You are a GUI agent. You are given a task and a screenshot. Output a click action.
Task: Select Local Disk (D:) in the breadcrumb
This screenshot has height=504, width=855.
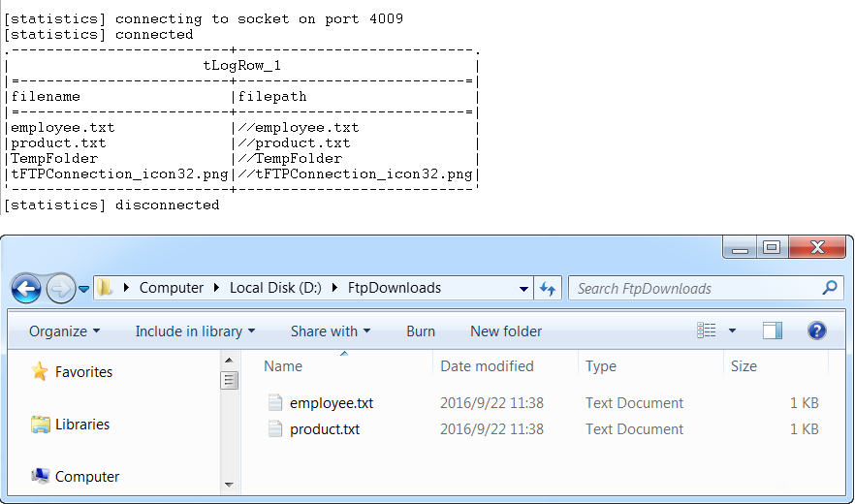[275, 288]
